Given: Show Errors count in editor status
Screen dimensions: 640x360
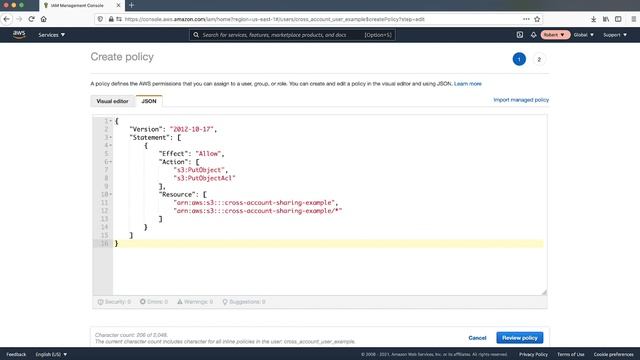Looking at the screenshot, I should (154, 302).
